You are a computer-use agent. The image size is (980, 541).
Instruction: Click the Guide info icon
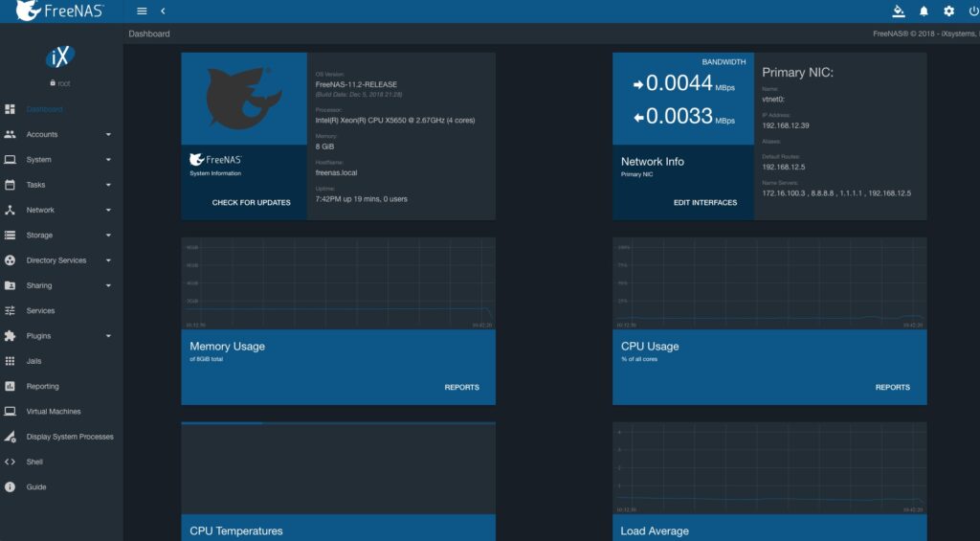click(x=10, y=486)
